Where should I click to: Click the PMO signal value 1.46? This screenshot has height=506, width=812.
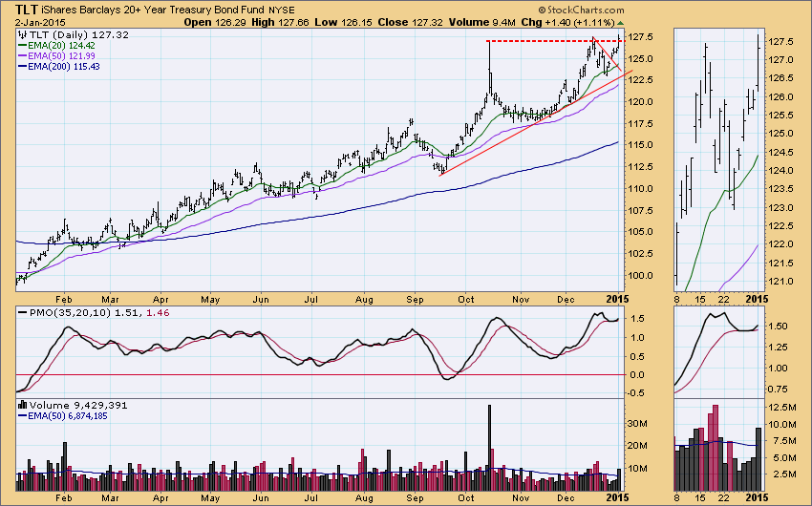point(158,313)
